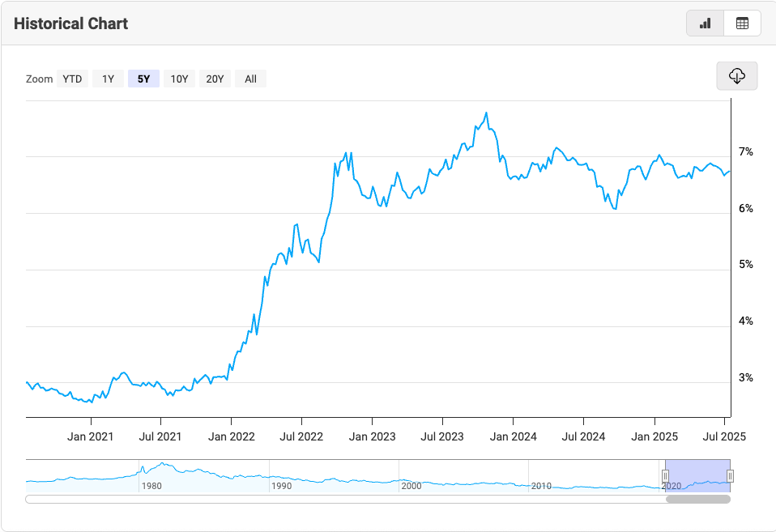Click 1990 in the navigator timeline
The image size is (776, 532).
[x=281, y=486]
